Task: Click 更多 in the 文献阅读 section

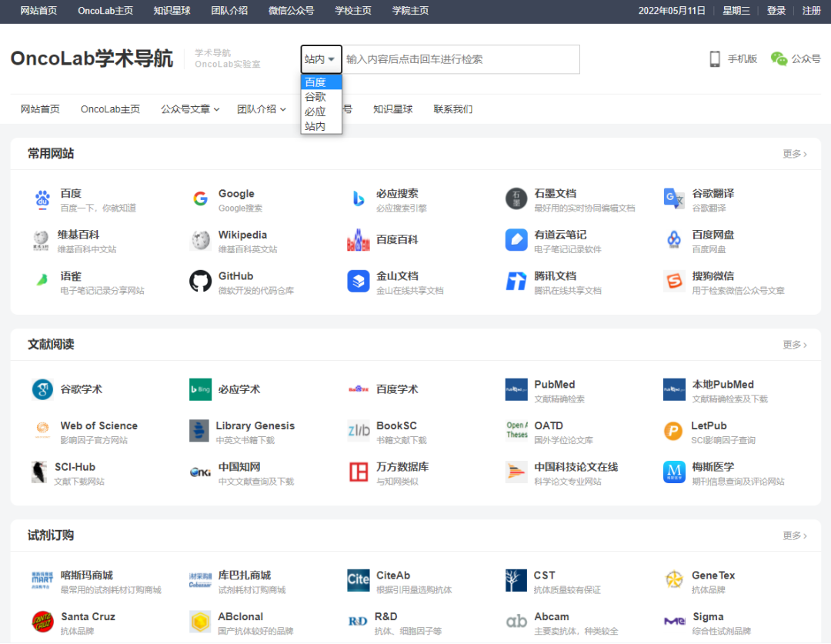Action: pos(795,345)
